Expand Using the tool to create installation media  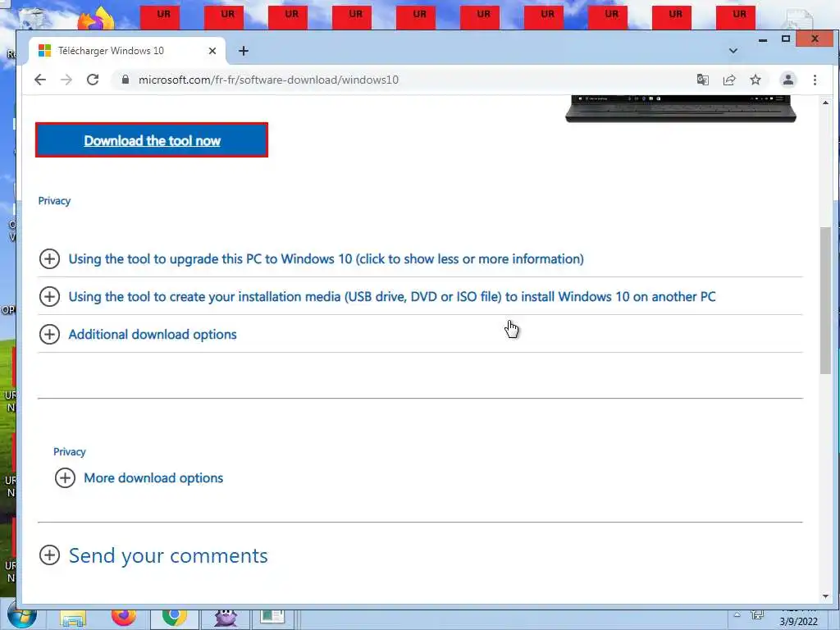[391, 296]
